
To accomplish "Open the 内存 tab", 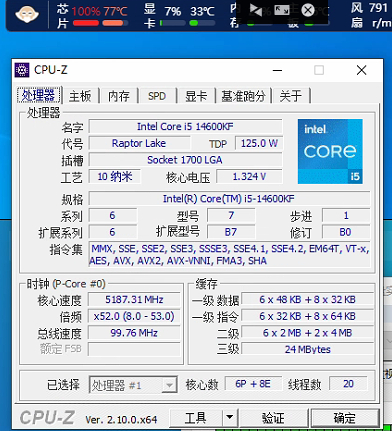I will [x=119, y=96].
